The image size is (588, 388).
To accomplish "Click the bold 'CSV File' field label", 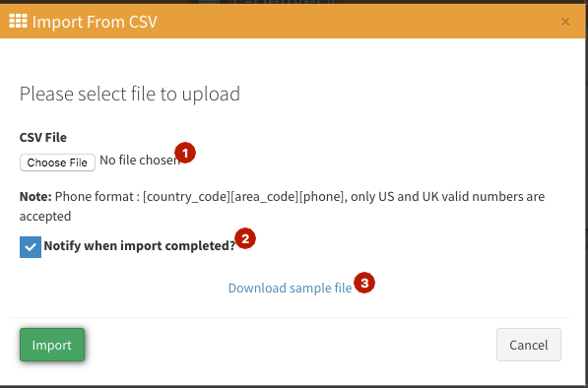I will pos(43,137).
